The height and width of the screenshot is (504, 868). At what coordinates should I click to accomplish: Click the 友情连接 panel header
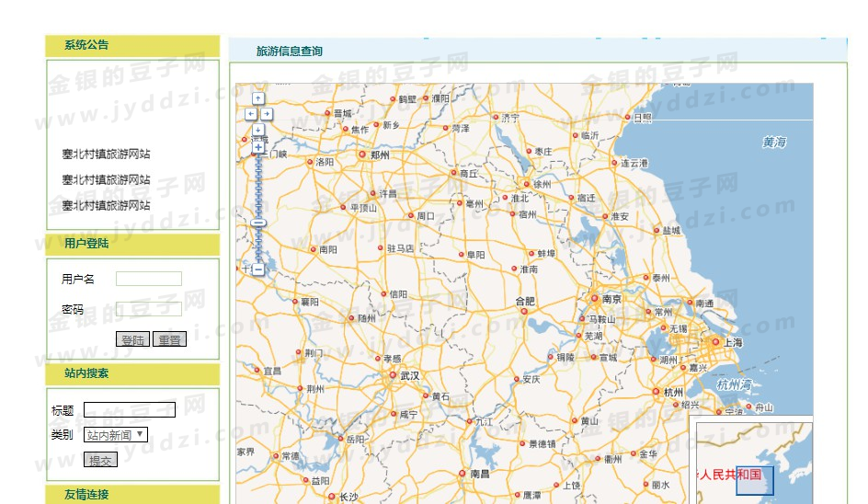pyautogui.click(x=132, y=495)
